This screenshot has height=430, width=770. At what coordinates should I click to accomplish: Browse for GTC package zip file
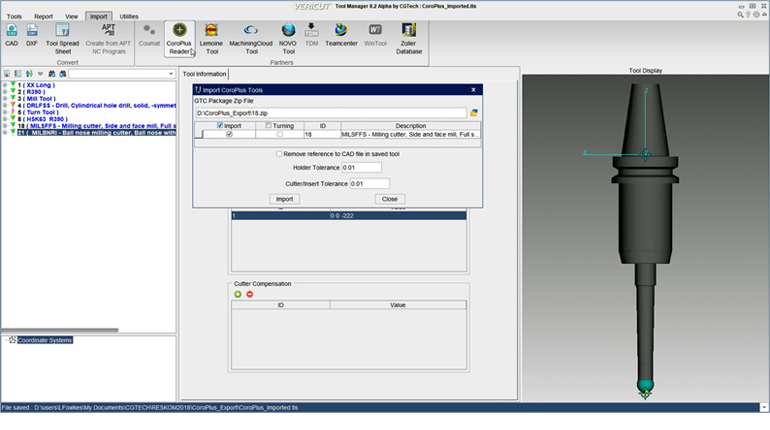[474, 113]
